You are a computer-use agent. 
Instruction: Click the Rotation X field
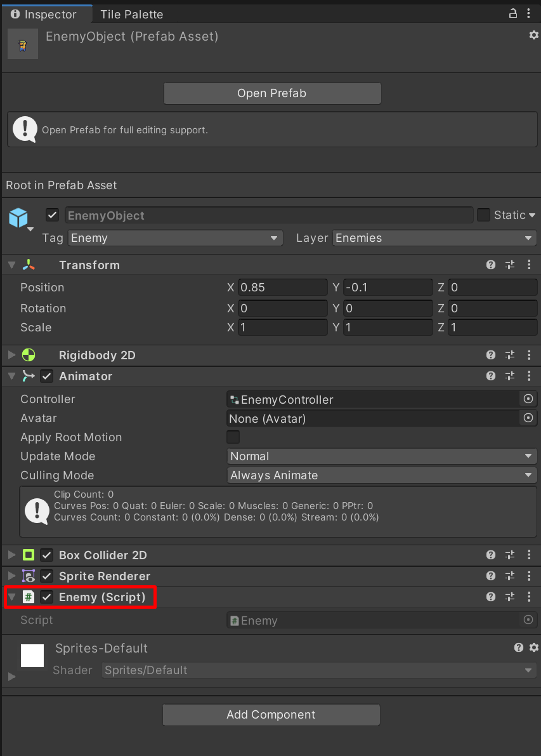(x=283, y=308)
